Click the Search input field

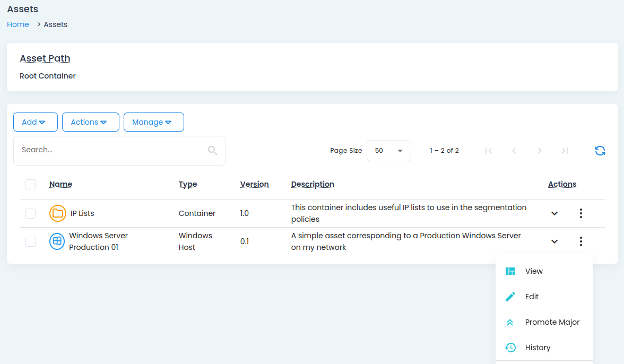[x=111, y=150]
